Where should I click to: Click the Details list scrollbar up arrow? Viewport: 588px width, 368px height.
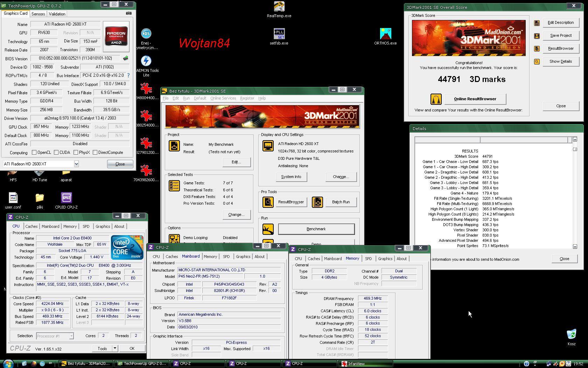point(575,139)
